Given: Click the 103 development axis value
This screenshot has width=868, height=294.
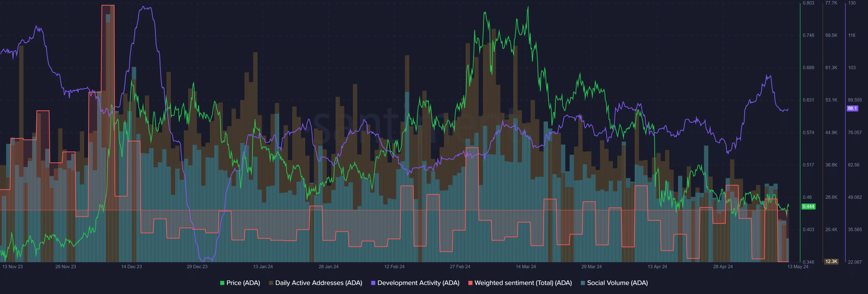Looking at the screenshot, I should 852,68.
